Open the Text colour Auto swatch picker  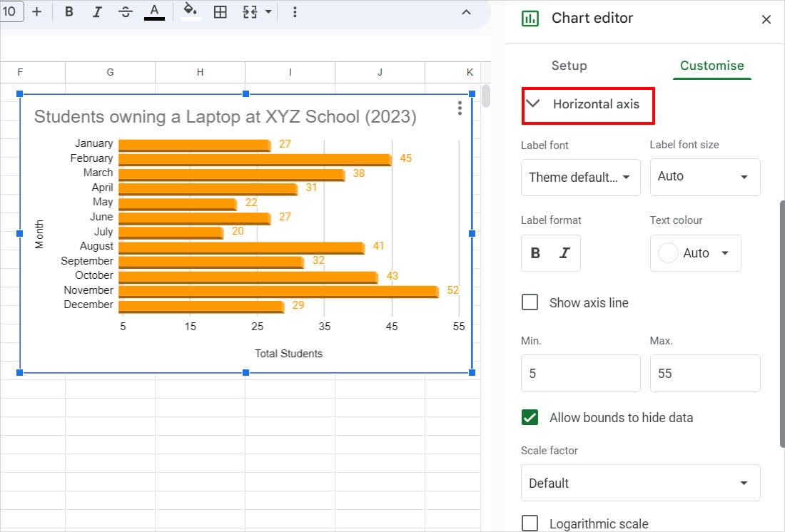tap(695, 253)
